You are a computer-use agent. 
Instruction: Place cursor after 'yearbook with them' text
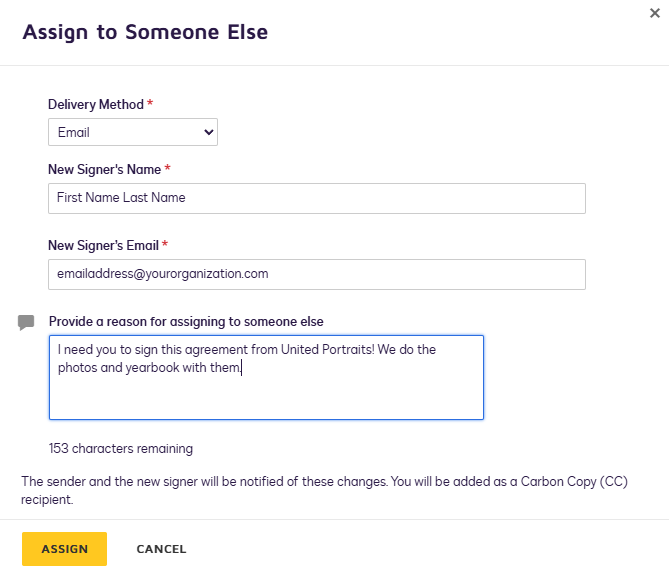pyautogui.click(x=243, y=368)
